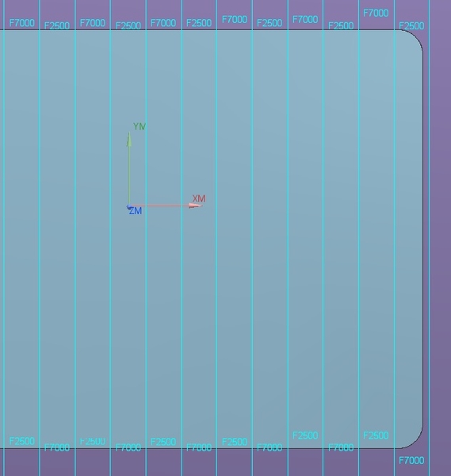Click the red XM axis label
Viewport: 451px width, 476px height.
tap(199, 198)
